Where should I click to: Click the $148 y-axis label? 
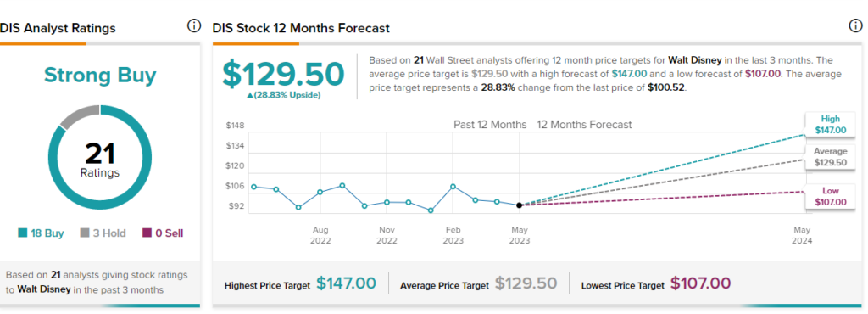(235, 126)
